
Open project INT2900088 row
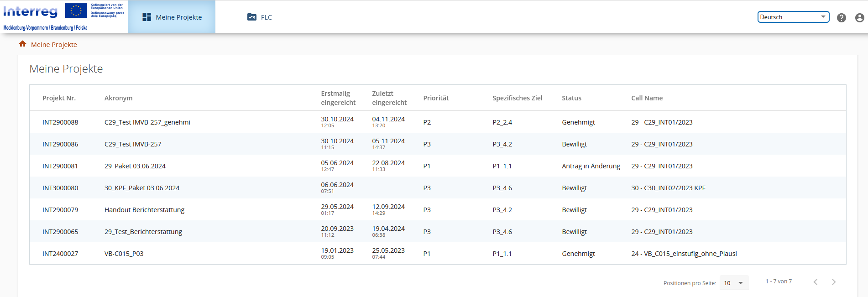(60, 122)
